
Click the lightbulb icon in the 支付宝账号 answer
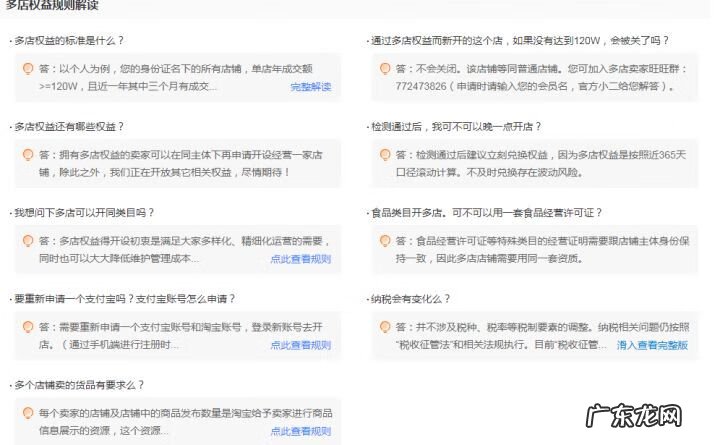click(x=28, y=327)
